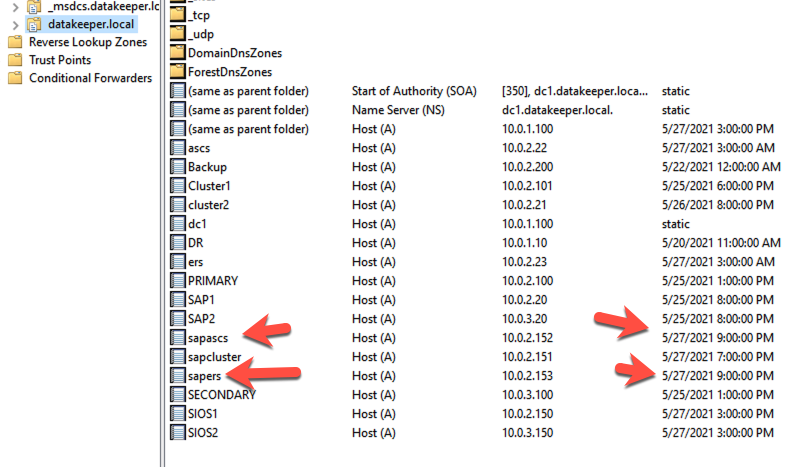The image size is (812, 467).
Task: Click the sapcluster record icon
Action: pyautogui.click(x=178, y=357)
